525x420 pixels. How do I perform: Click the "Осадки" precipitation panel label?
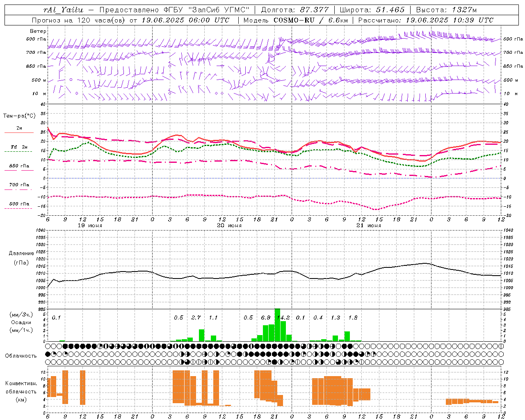[21, 322]
